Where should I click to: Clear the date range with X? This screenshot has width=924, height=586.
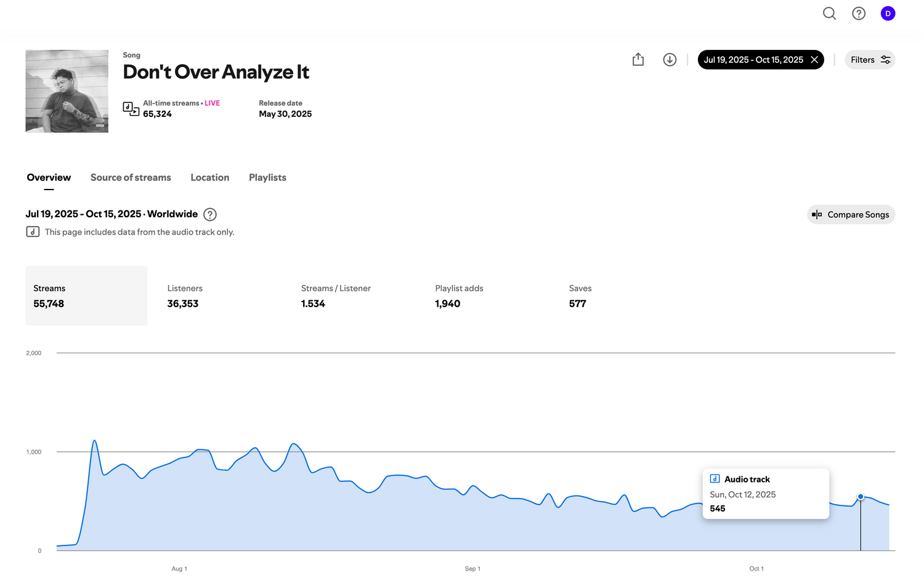[x=814, y=60]
